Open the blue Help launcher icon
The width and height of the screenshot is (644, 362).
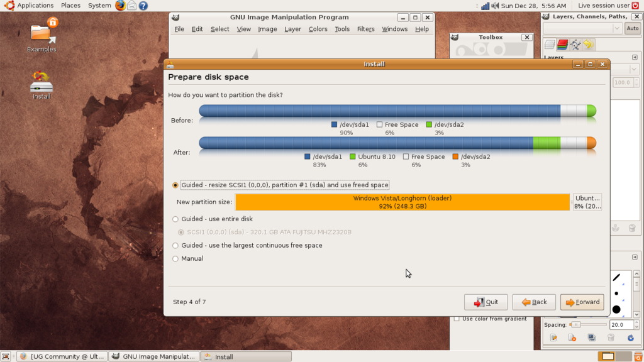(x=143, y=5)
